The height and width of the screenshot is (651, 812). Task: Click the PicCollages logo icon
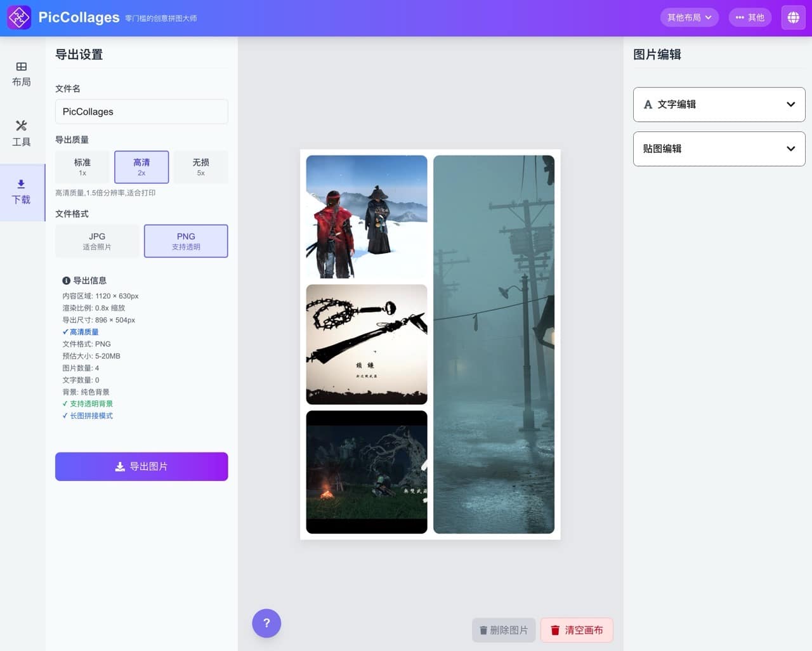point(19,17)
